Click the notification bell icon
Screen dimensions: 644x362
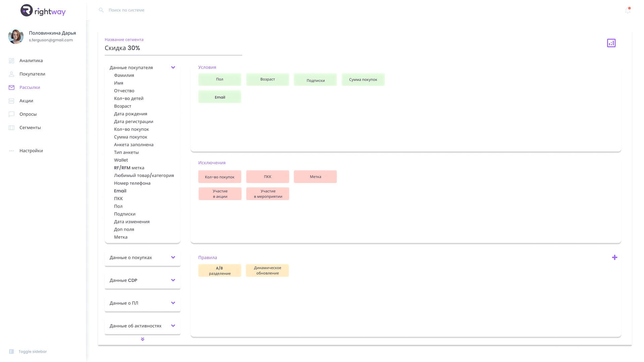(628, 10)
